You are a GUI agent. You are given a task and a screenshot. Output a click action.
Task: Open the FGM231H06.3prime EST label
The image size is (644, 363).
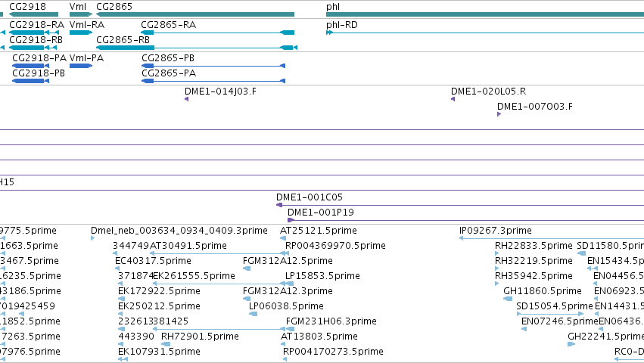click(331, 321)
